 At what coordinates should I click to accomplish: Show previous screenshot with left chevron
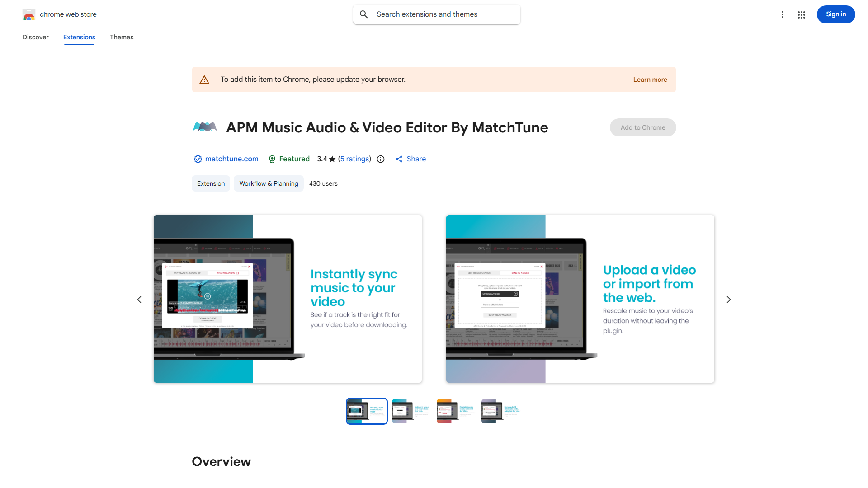139,300
